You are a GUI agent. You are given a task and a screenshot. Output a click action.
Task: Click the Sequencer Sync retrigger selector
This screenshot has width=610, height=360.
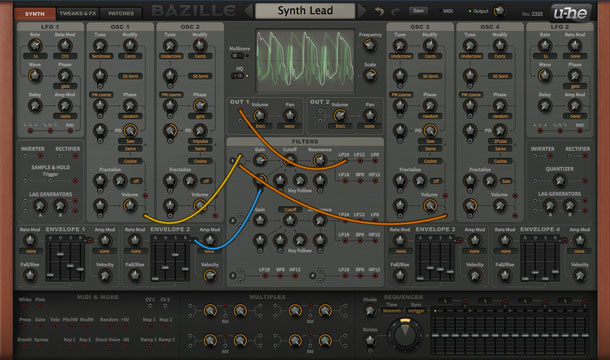(416, 311)
